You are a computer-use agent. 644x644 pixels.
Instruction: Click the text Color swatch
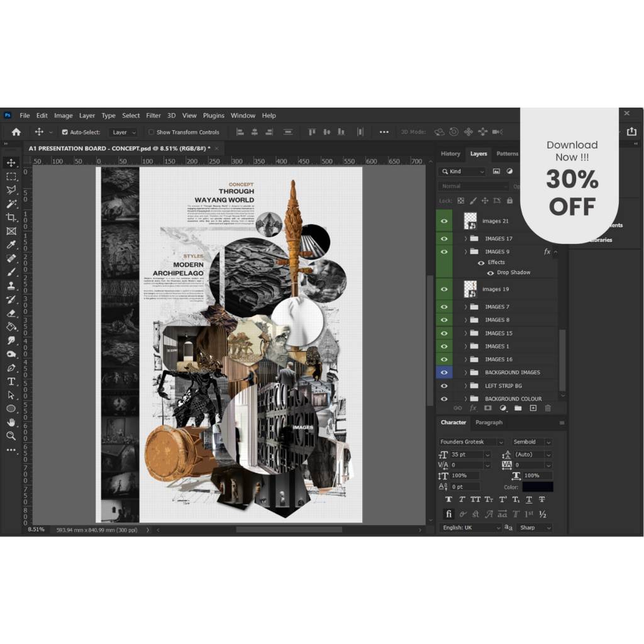pyautogui.click(x=537, y=487)
